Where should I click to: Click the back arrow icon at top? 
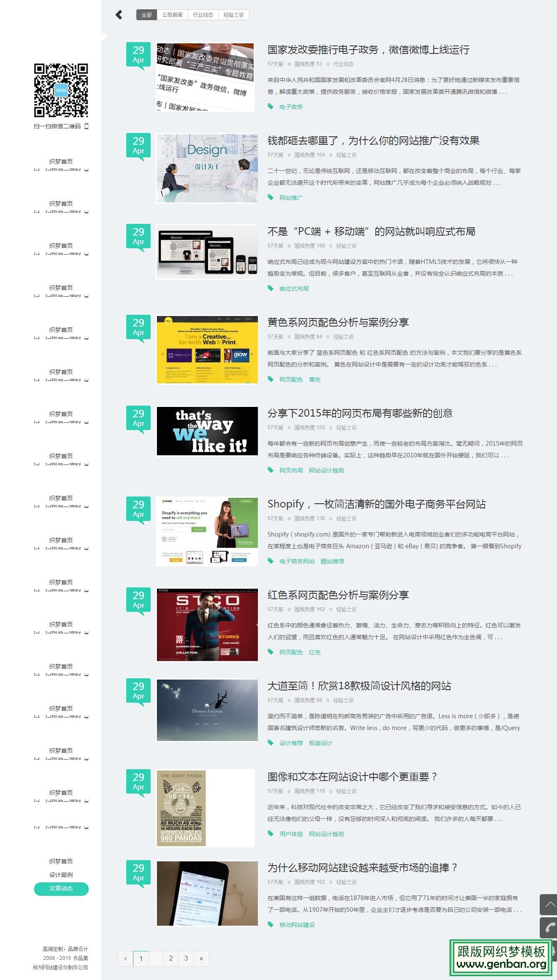click(119, 15)
